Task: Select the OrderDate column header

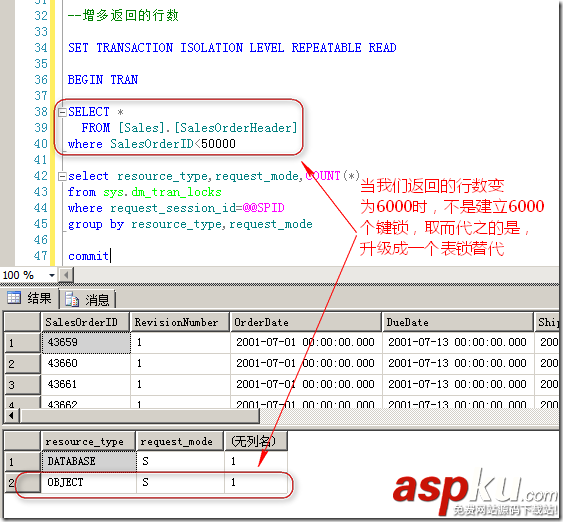Action: (306, 322)
